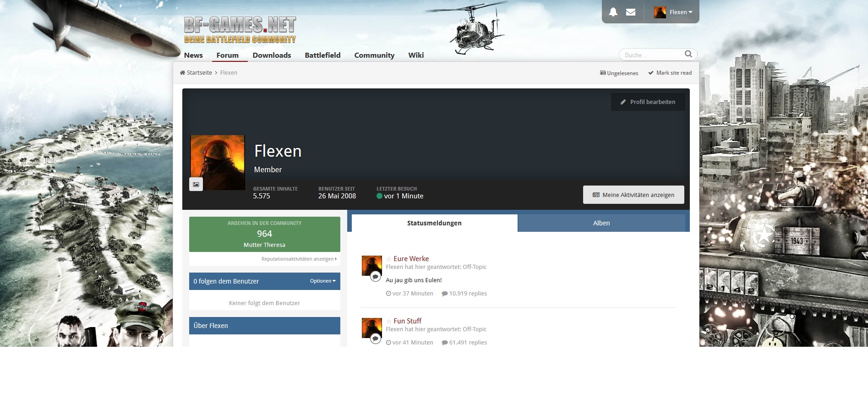Click the avatar beside Fun Stuff

point(372,328)
